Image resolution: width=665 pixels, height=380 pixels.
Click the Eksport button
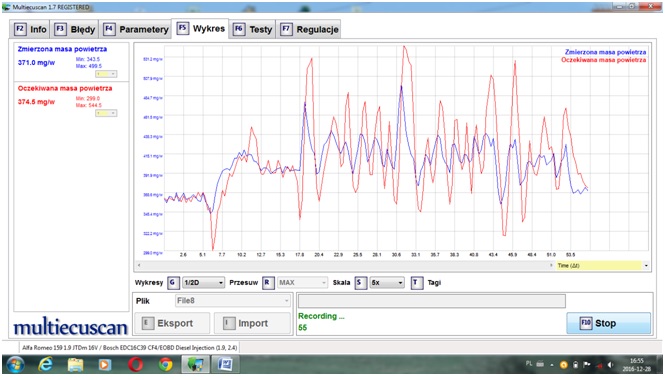point(172,323)
